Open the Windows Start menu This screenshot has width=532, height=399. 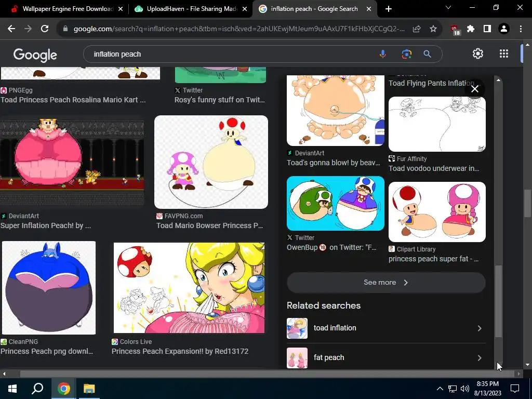click(12, 389)
